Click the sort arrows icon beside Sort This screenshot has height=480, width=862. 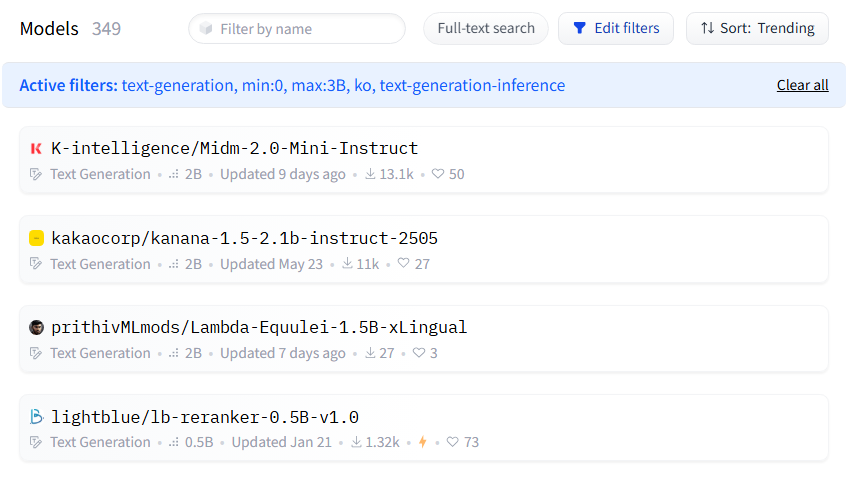pos(708,28)
